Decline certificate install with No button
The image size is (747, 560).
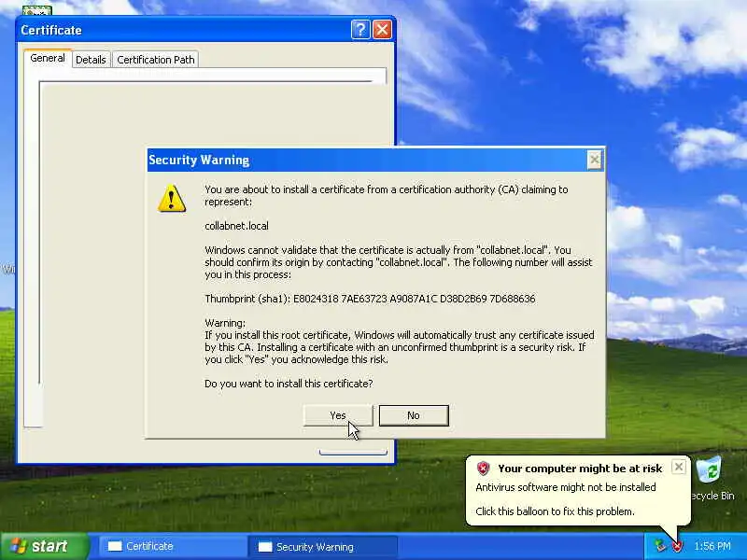click(414, 415)
